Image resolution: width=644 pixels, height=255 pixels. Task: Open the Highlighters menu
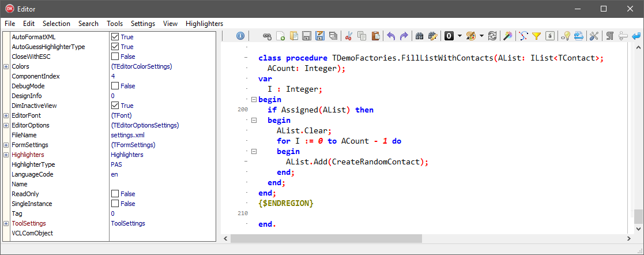click(x=204, y=24)
